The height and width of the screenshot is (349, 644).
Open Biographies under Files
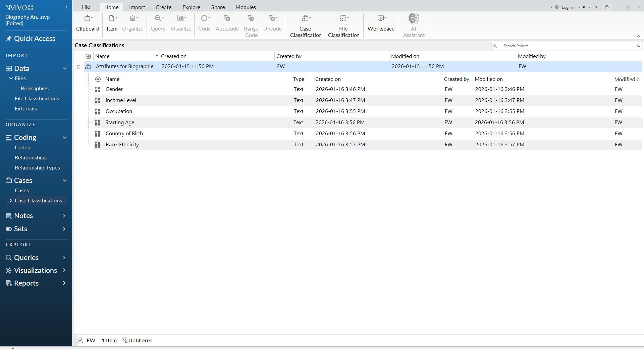pos(35,89)
